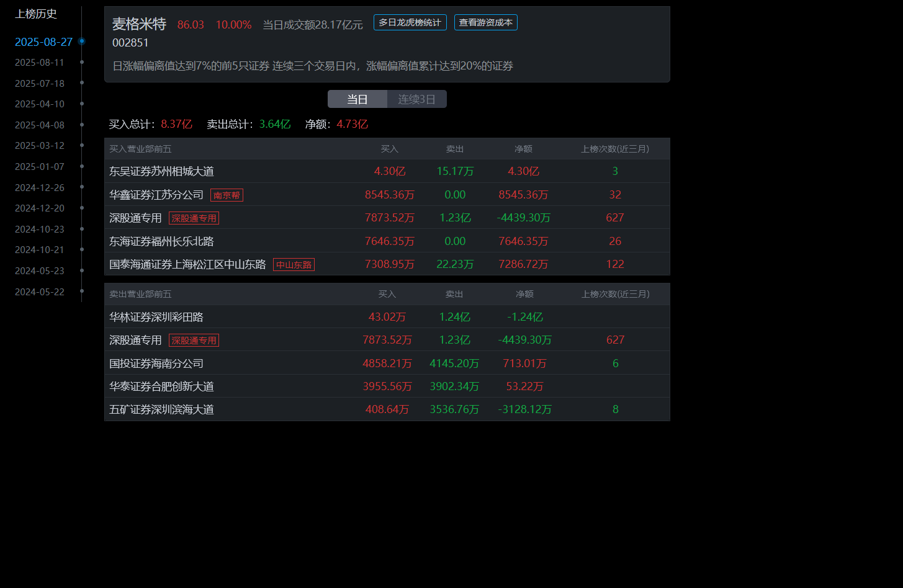Image resolution: width=903 pixels, height=588 pixels.
Task: Click the 43.02万 buy amount for 华林证券
Action: click(387, 317)
